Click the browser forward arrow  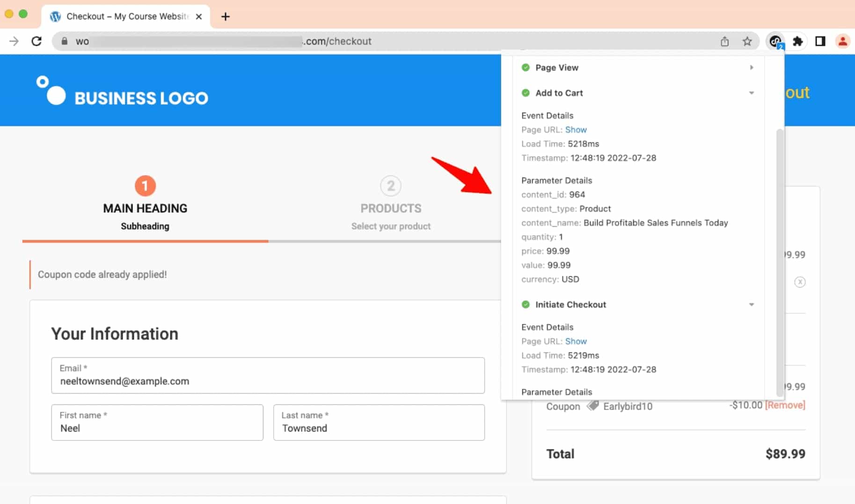[14, 41]
